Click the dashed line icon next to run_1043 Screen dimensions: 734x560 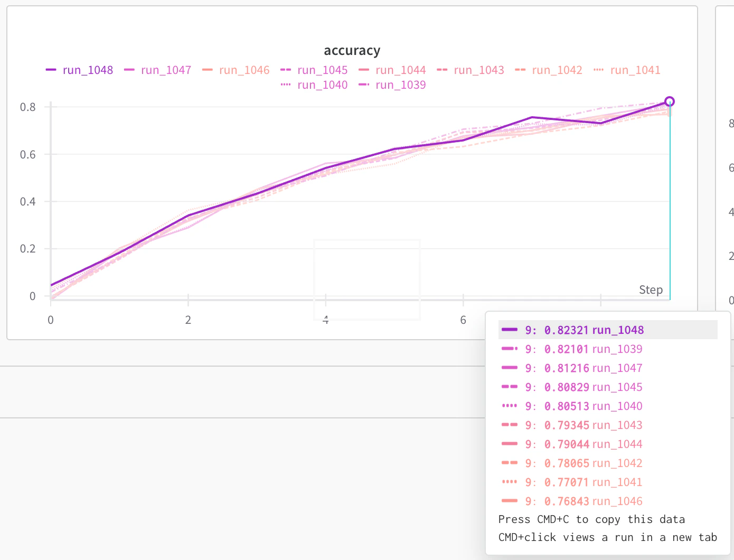pyautogui.click(x=443, y=69)
